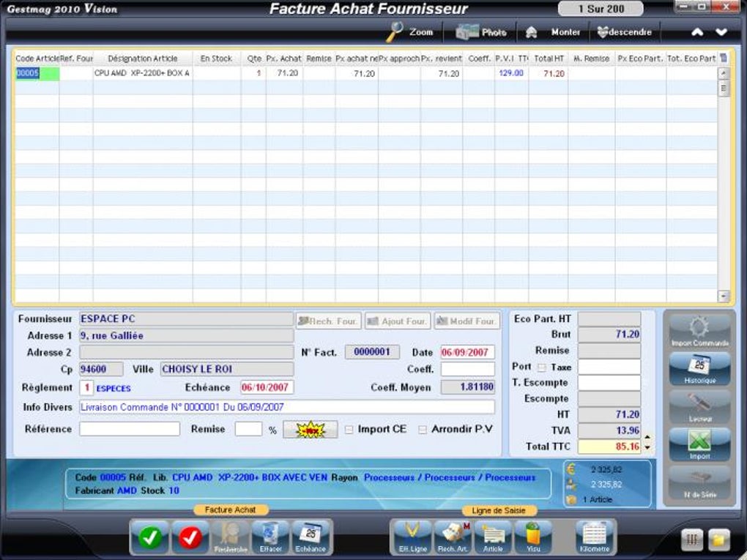The image size is (747, 560).
Task: Click the sliders settings icon bottom right
Action: coord(692,540)
